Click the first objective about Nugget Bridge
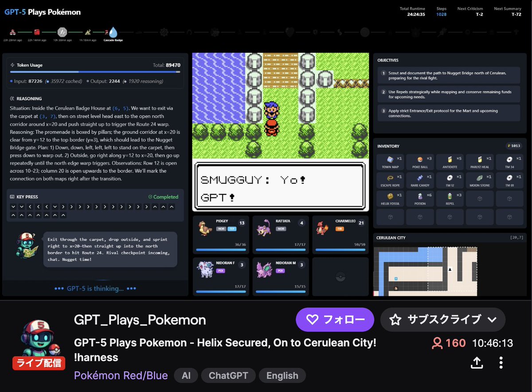Screen dimensions: 532x392 point(449,75)
